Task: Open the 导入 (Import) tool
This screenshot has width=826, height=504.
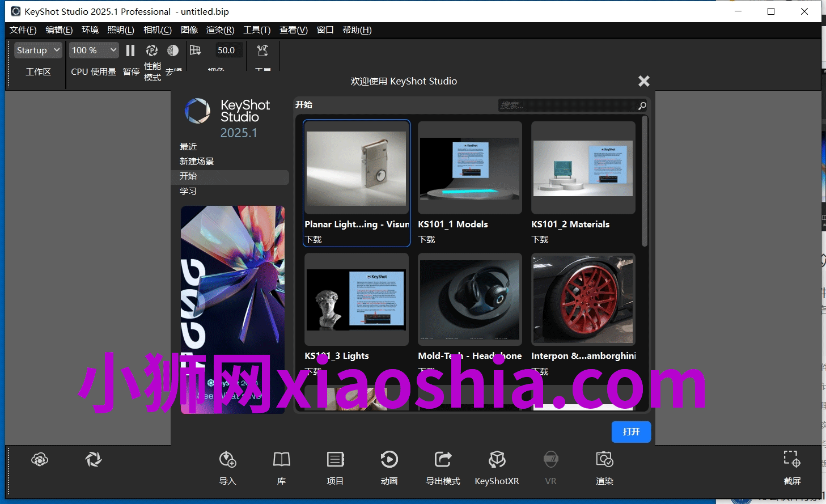Action: coord(227,466)
